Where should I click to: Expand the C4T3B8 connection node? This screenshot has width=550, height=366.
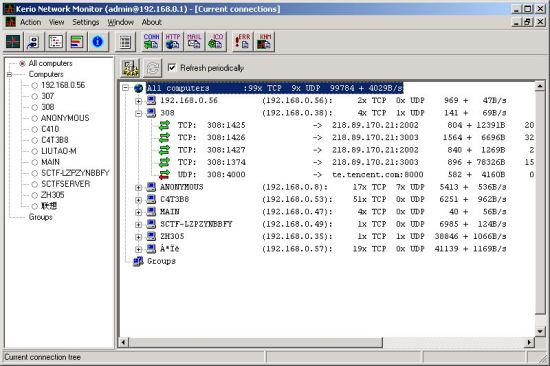tap(139, 200)
